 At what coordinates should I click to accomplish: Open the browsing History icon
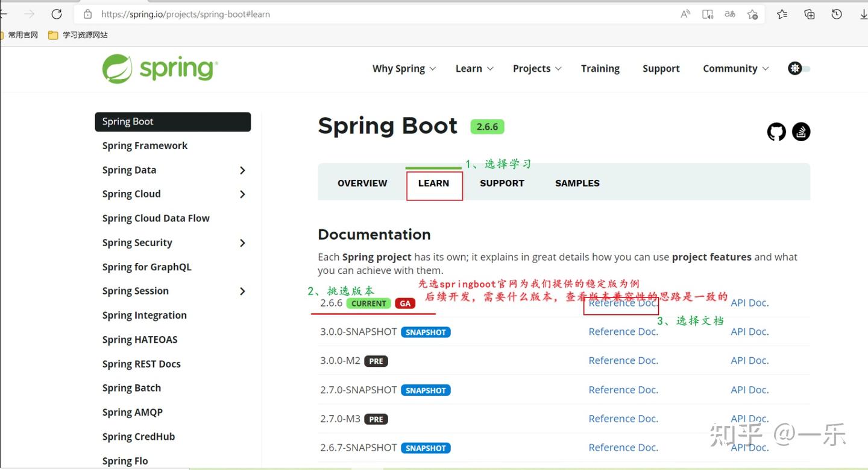click(837, 14)
